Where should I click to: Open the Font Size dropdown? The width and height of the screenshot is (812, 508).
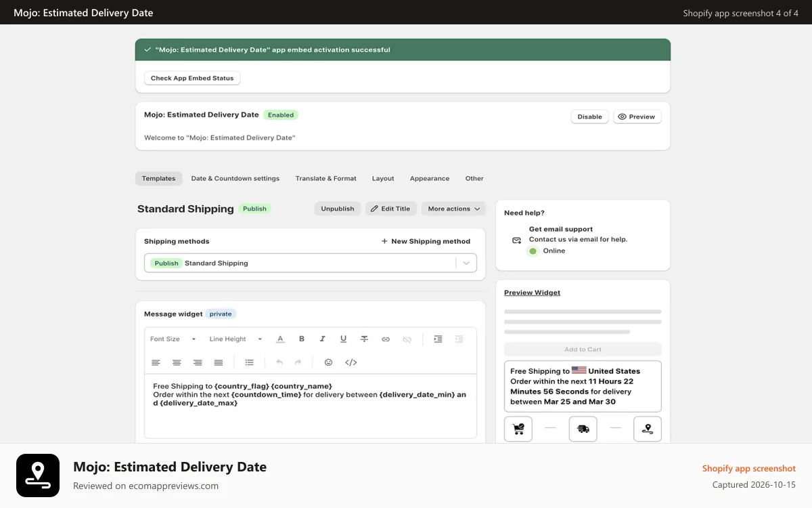coord(173,339)
